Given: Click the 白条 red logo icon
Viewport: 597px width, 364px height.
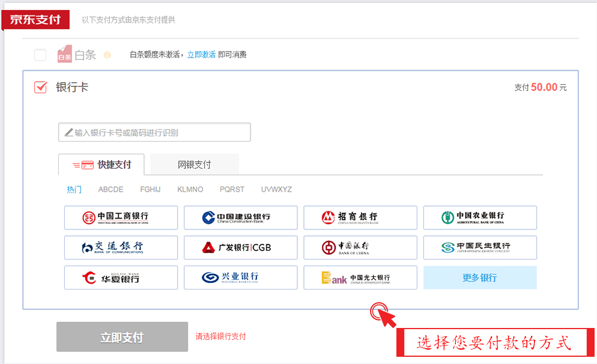Looking at the screenshot, I should coord(64,54).
